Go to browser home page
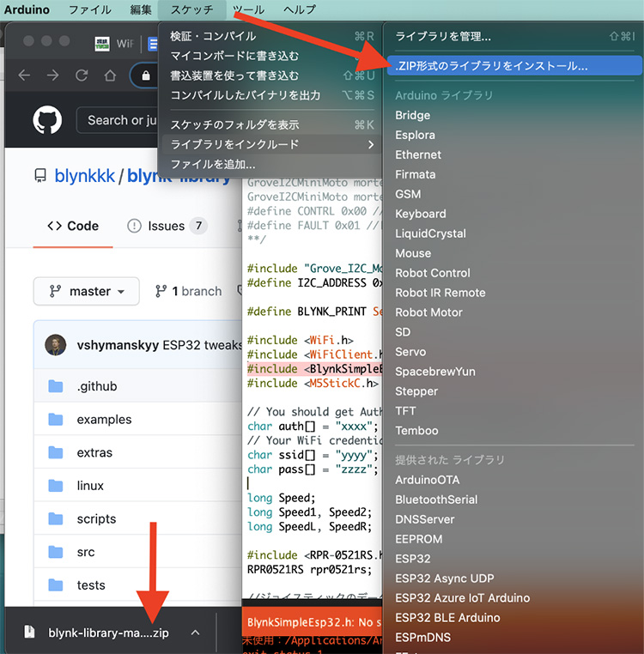Viewport: 644px width, 654px height. click(x=110, y=76)
